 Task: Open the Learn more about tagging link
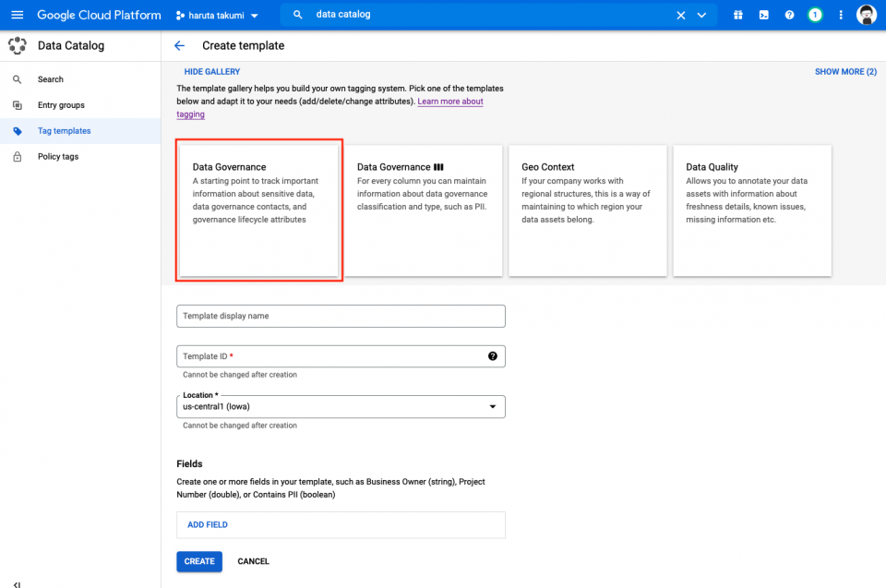coord(450,101)
